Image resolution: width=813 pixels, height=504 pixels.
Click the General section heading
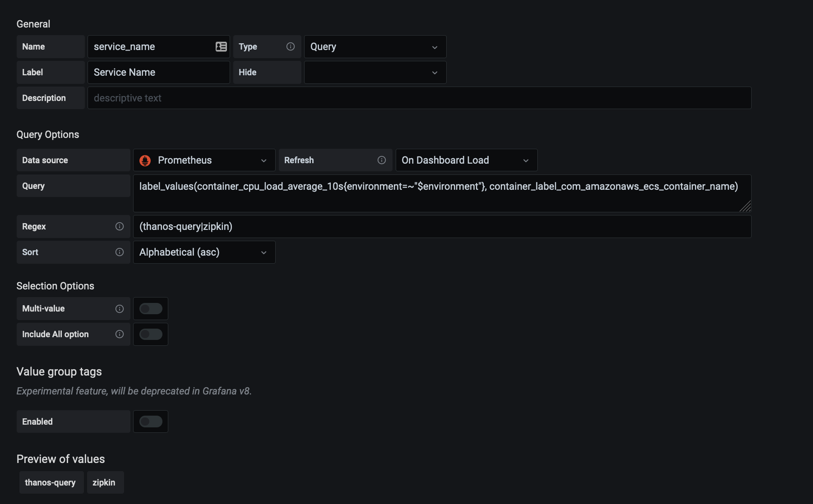coord(33,24)
